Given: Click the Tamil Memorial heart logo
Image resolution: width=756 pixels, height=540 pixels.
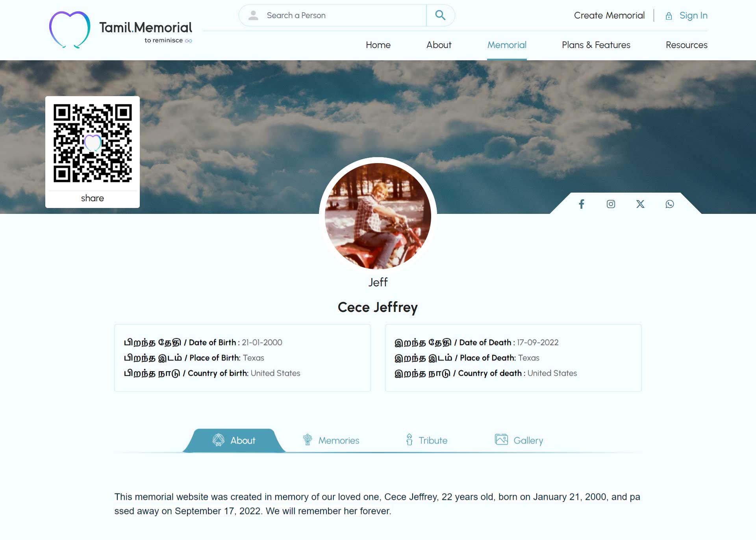Looking at the screenshot, I should click(x=70, y=30).
